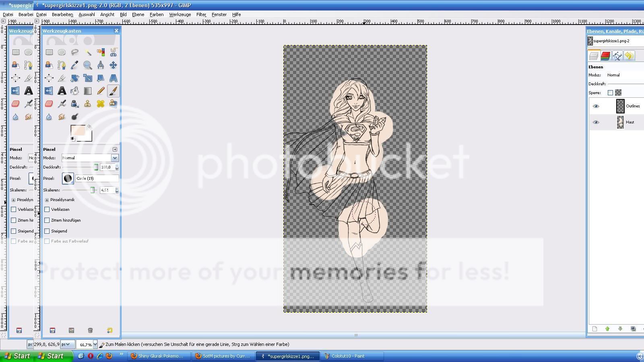Click the foreground skin-tone color swatch
This screenshot has width=644, height=362.
pos(77,130)
